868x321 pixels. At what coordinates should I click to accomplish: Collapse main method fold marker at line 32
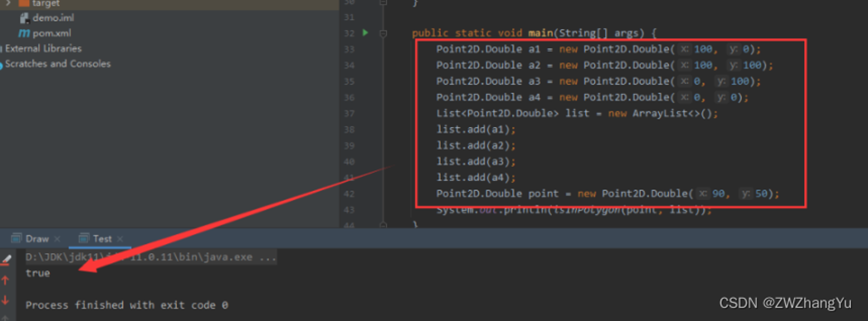click(383, 33)
